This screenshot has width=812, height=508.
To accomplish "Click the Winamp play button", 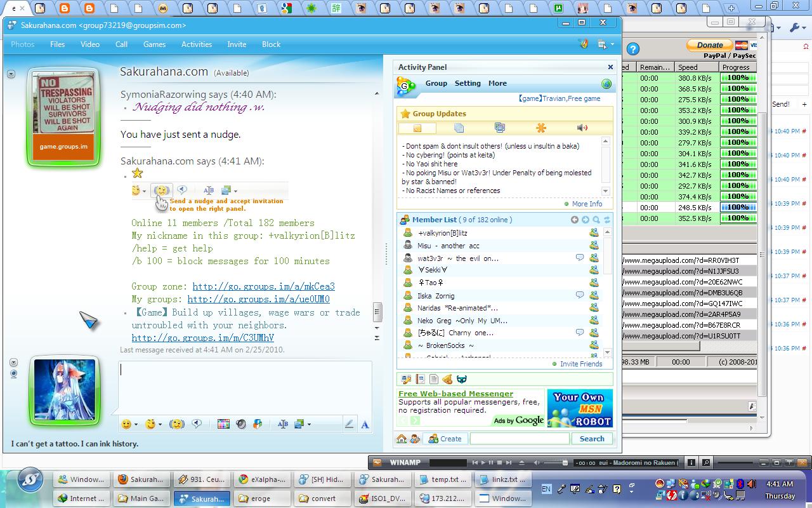I will click(x=483, y=462).
